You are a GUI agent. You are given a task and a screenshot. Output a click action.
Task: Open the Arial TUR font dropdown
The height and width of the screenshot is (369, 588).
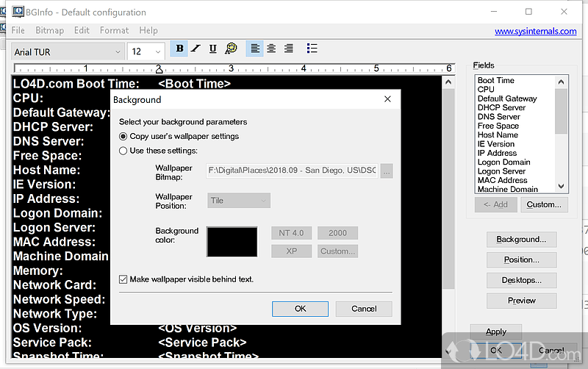click(68, 51)
